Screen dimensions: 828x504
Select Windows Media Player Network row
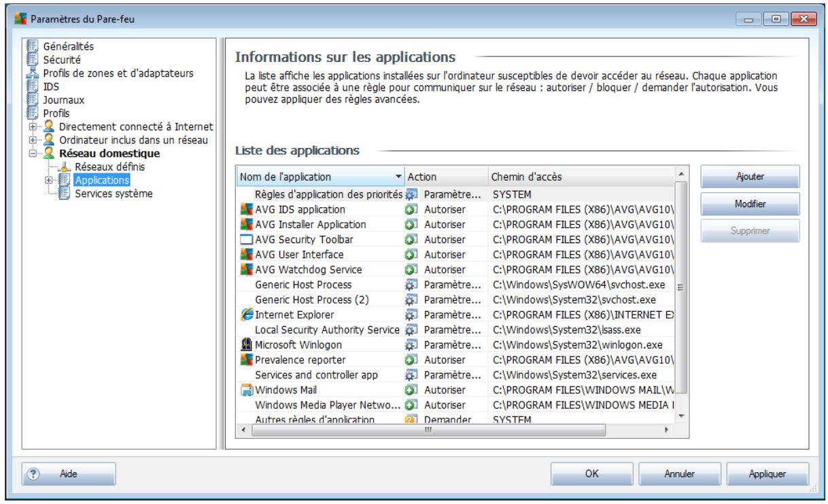tap(455, 405)
